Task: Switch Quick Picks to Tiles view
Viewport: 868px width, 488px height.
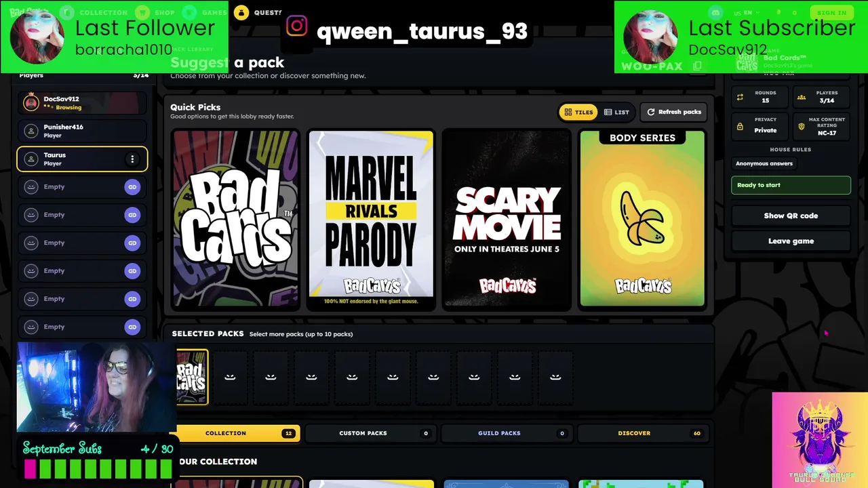Action: click(578, 112)
